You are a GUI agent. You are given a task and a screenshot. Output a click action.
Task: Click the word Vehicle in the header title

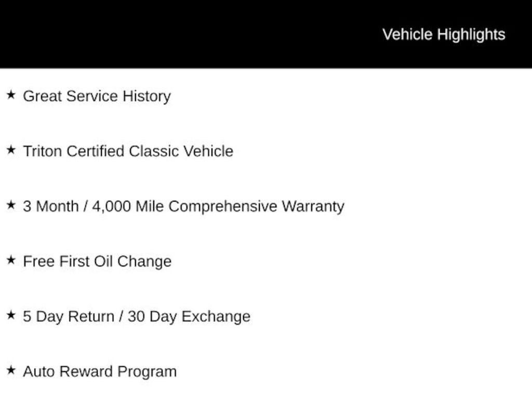(407, 34)
